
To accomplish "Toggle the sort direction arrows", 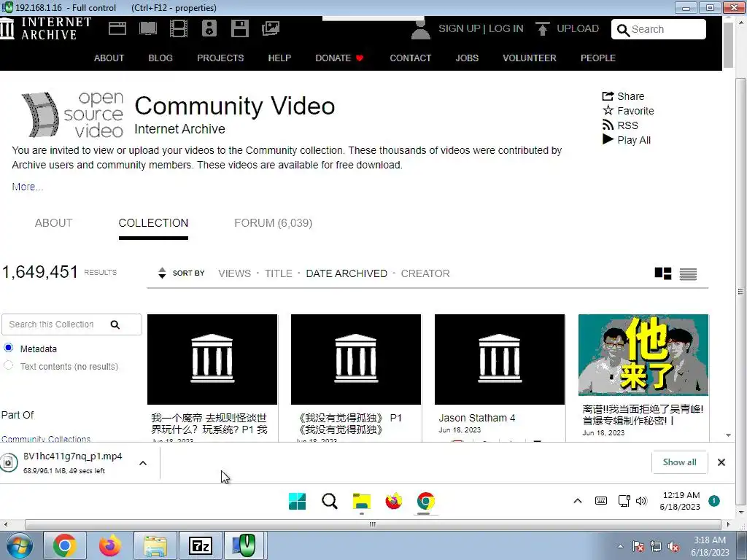I will pyautogui.click(x=162, y=273).
